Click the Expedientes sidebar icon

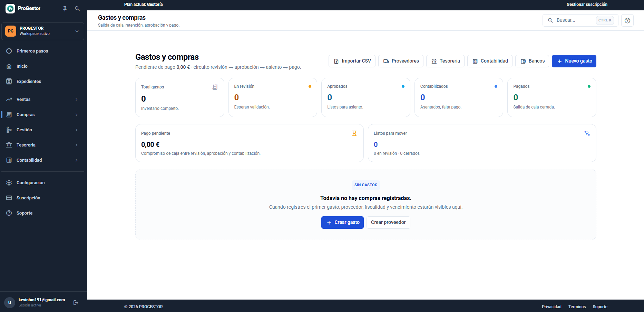[x=9, y=82]
